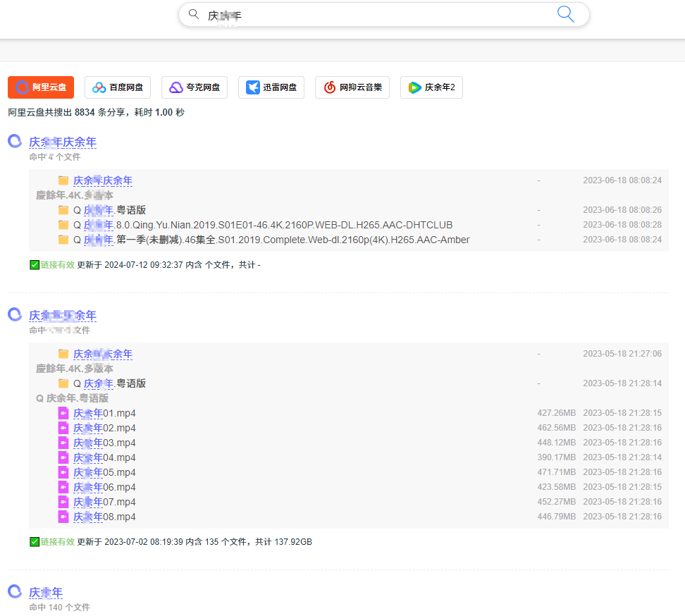Click the folder icon of the 8.0.Qing.Yu.Nian 4K entry
The height and width of the screenshot is (616, 685).
coord(63,225)
